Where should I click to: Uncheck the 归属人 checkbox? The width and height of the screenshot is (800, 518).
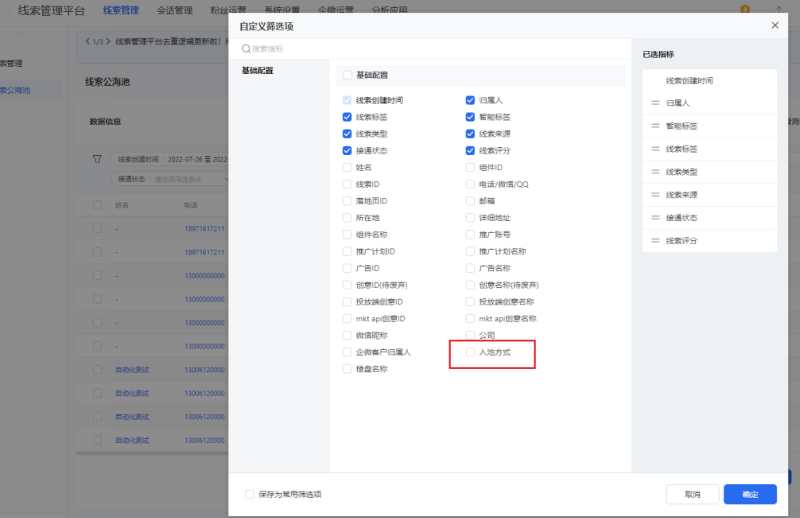[470, 100]
